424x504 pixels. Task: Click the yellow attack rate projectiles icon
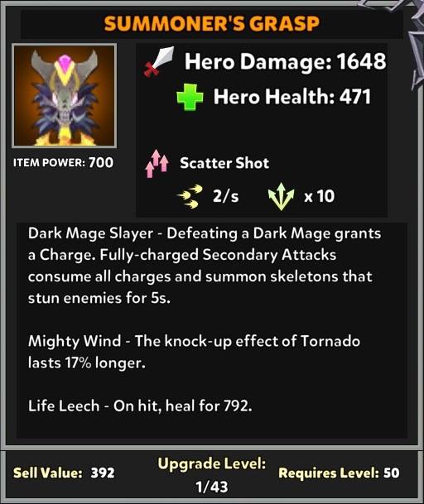(x=190, y=196)
